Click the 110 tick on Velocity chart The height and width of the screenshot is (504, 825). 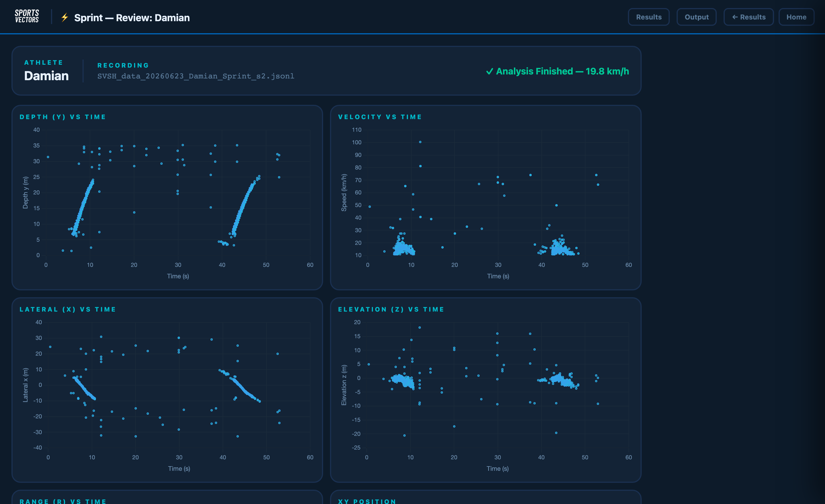click(x=357, y=130)
